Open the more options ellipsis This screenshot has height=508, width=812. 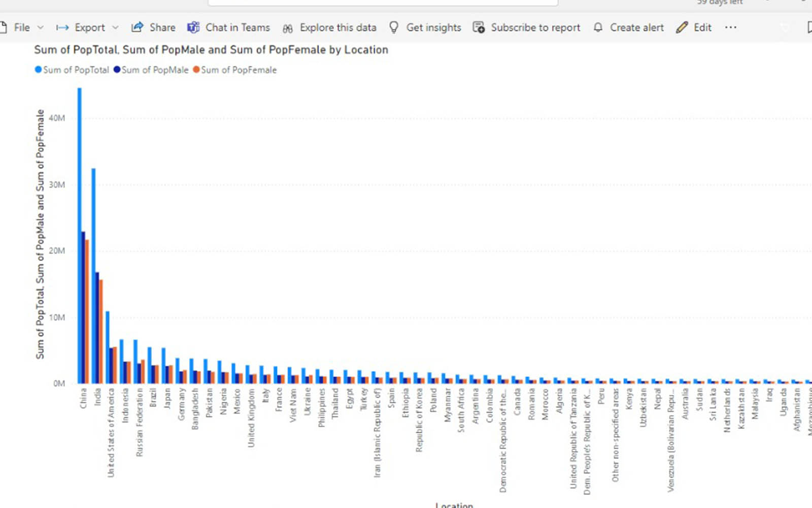(730, 27)
